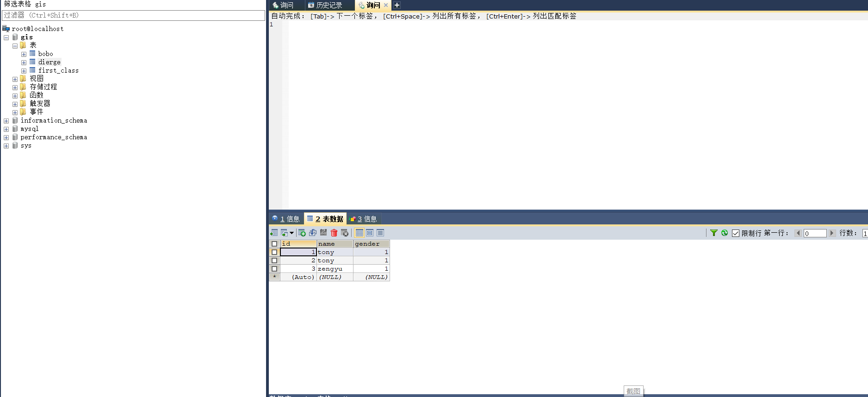Expand the information_schema database
This screenshot has height=397, width=868.
(6, 121)
